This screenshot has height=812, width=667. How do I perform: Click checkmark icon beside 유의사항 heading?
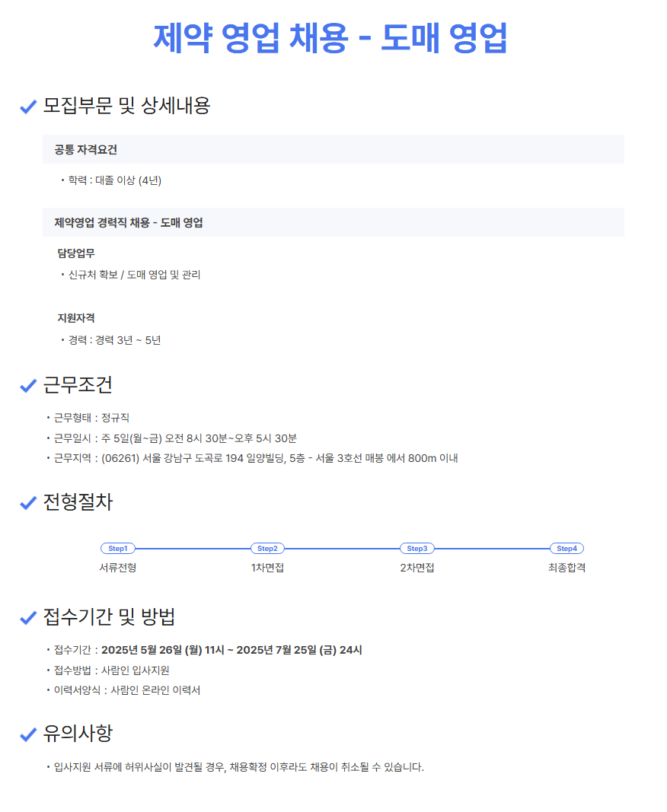pos(28,735)
